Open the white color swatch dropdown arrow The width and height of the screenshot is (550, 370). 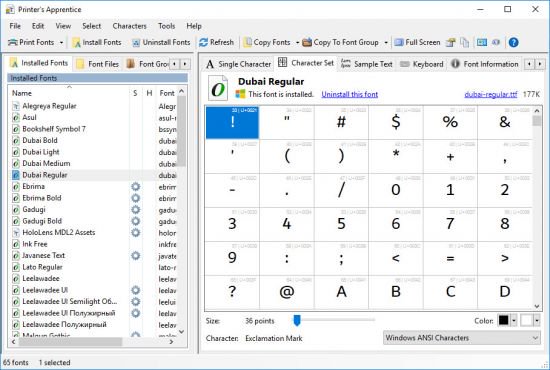[x=537, y=320]
